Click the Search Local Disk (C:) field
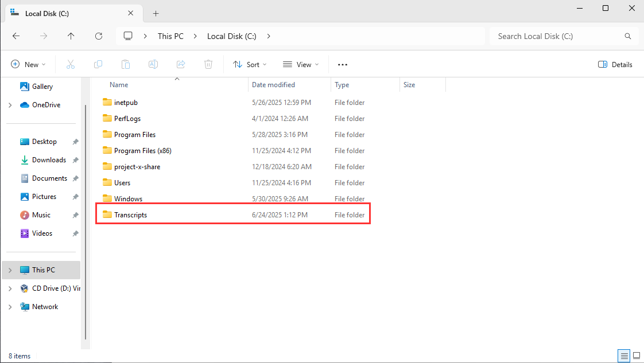This screenshot has height=363, width=644. point(557,36)
